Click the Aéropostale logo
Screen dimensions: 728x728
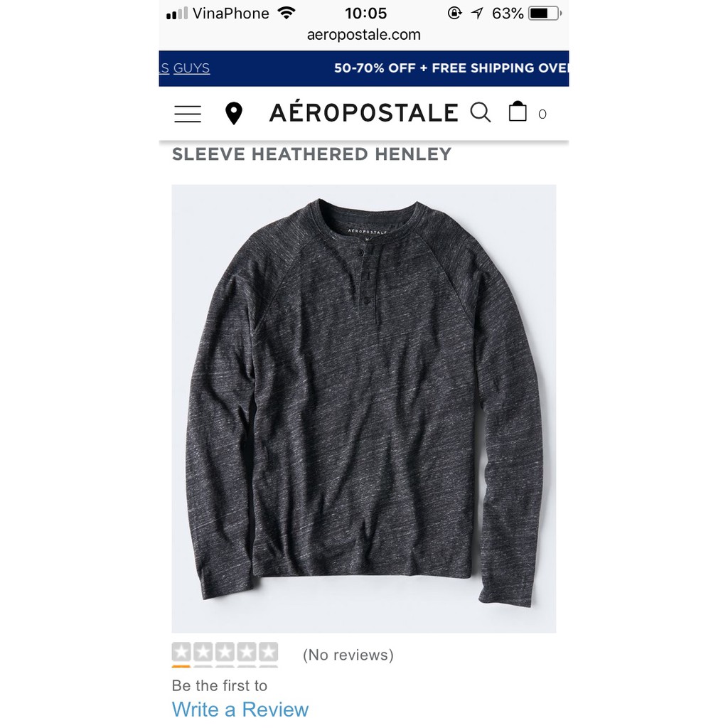click(363, 112)
